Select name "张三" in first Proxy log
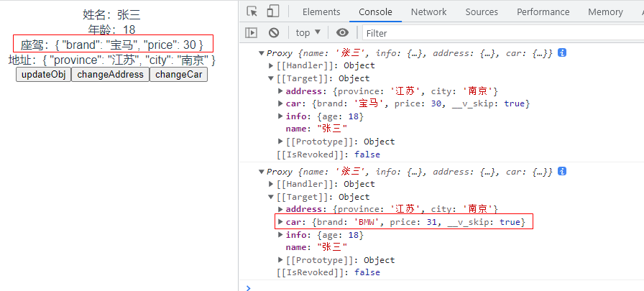 316,129
